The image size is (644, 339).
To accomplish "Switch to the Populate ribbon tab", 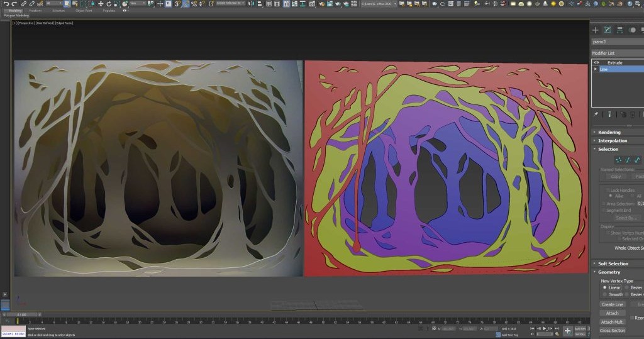I will pyautogui.click(x=109, y=11).
